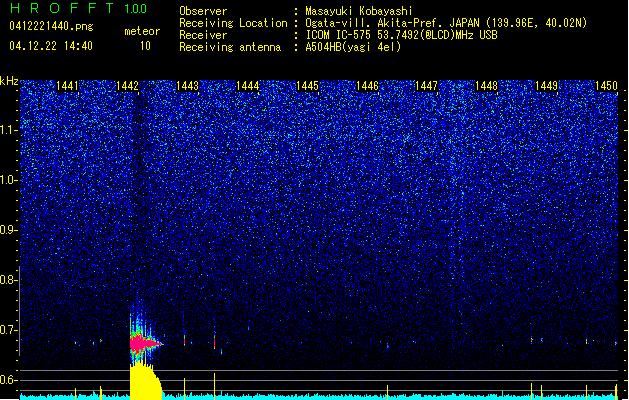Click the HROFFT 1.0.0 title text
This screenshot has width=629, height=400.
[78, 8]
